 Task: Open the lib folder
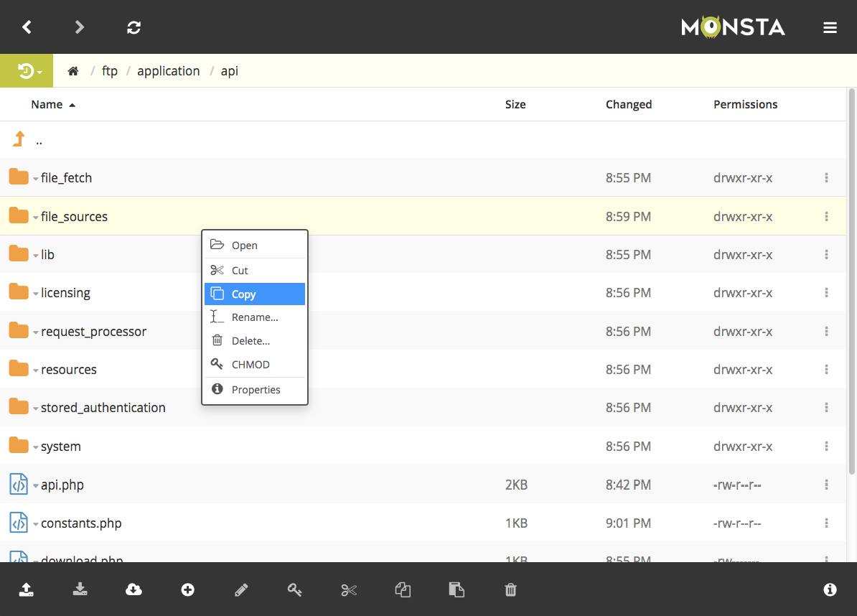coord(47,255)
